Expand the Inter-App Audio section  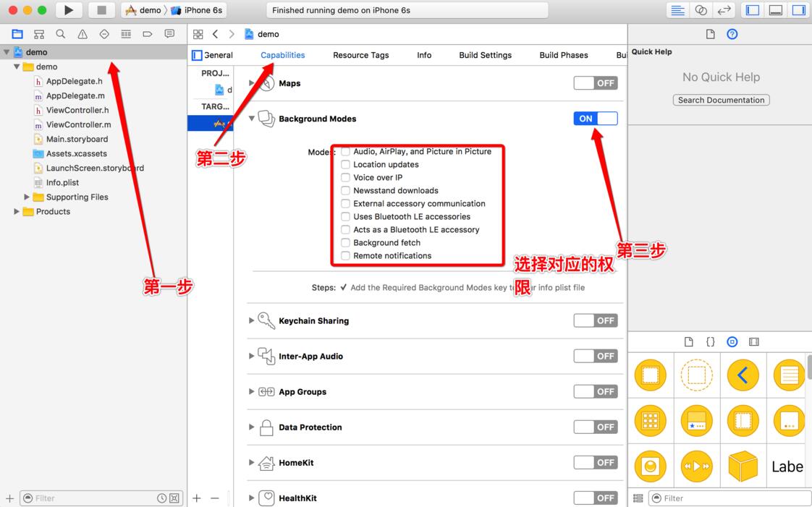252,356
